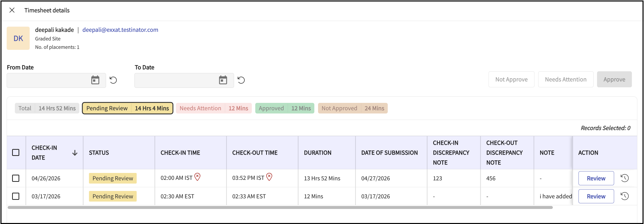Sort by Check-In Date arrow
Image resolution: width=644 pixels, height=224 pixels.
(74, 153)
